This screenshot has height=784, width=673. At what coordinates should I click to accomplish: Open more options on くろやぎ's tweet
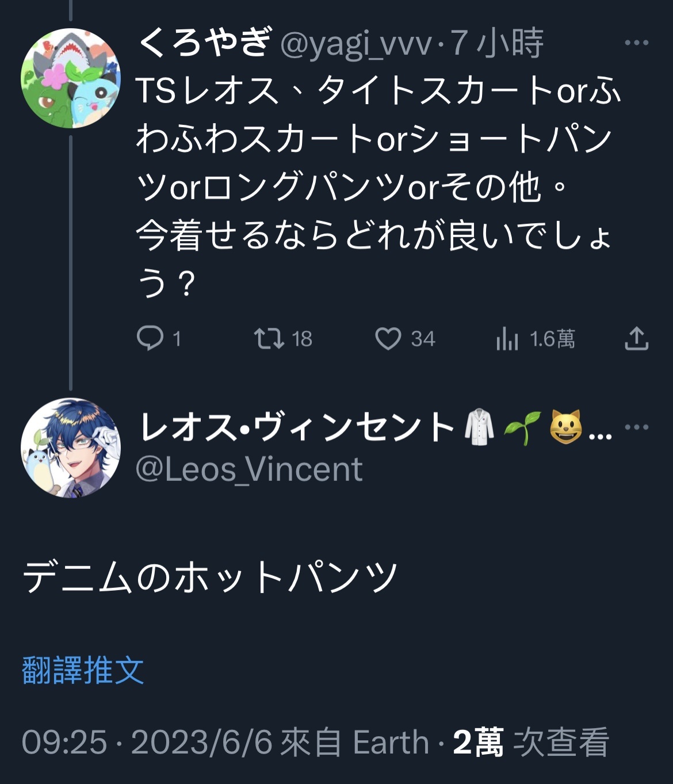point(636,43)
